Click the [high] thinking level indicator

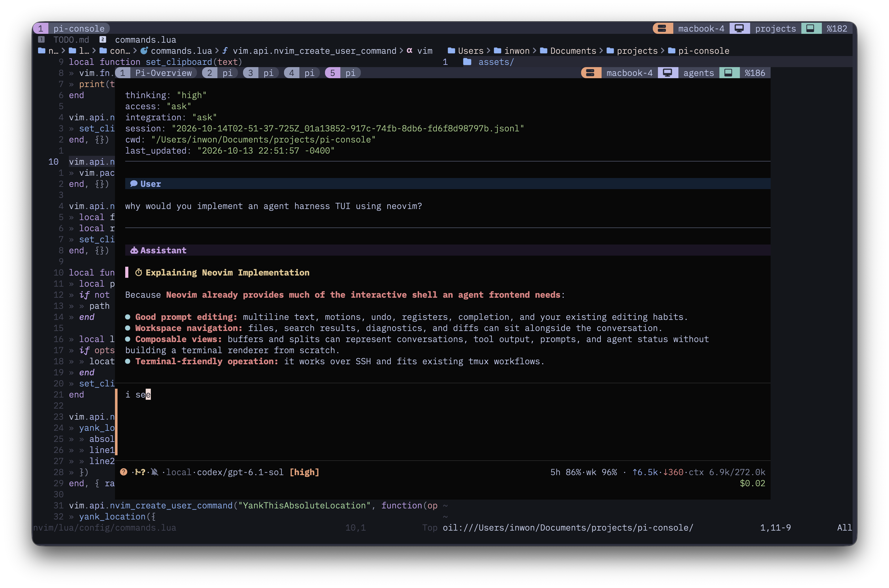304,472
